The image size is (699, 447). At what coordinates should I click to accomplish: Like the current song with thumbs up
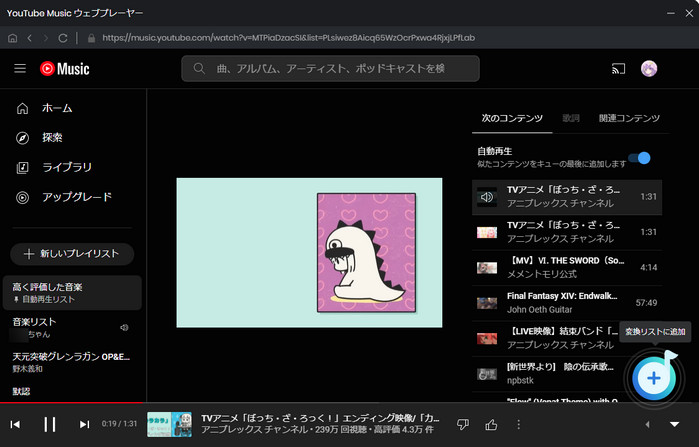(491, 424)
